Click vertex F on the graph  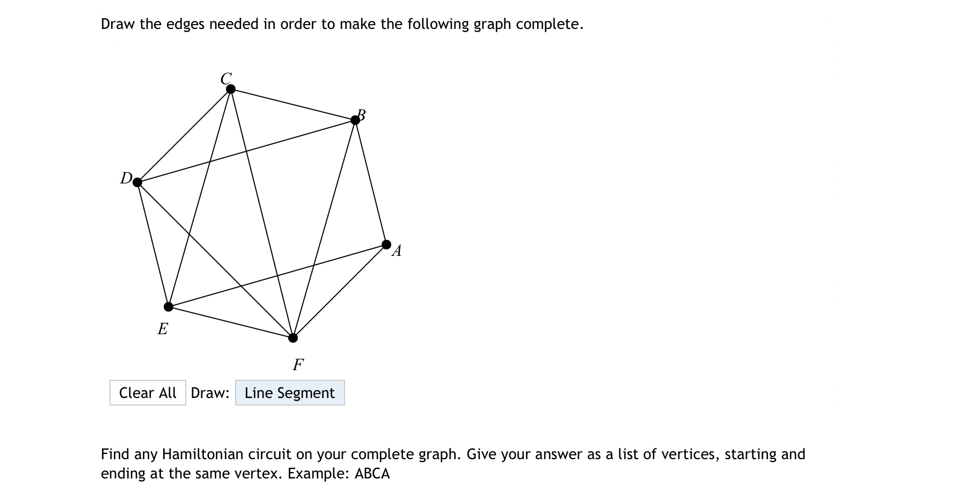coord(292,338)
